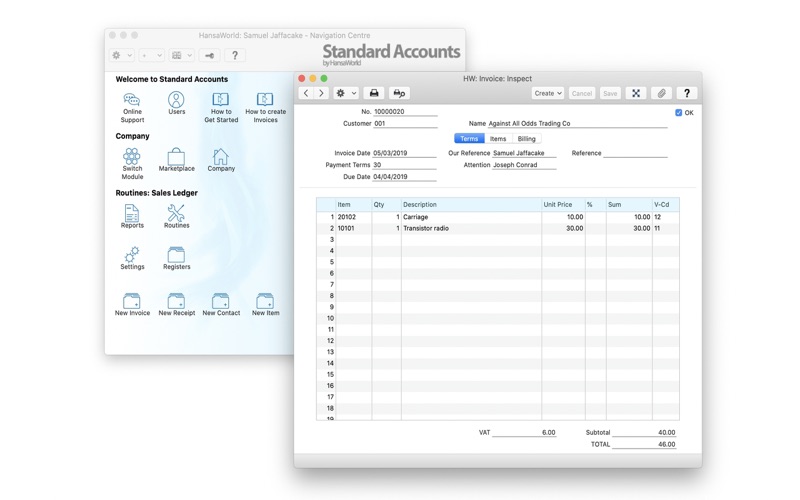800x500 pixels.
Task: Switch to the Terms tab
Action: click(469, 139)
